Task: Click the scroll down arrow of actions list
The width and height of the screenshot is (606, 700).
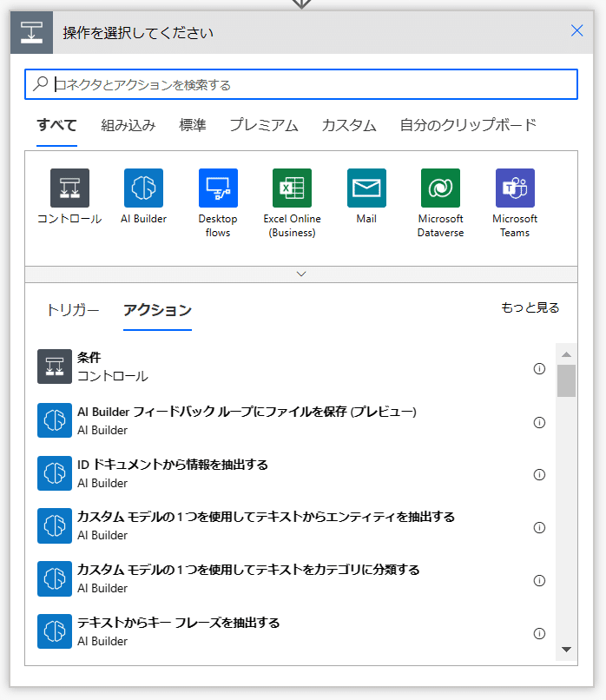Action: coord(566,650)
